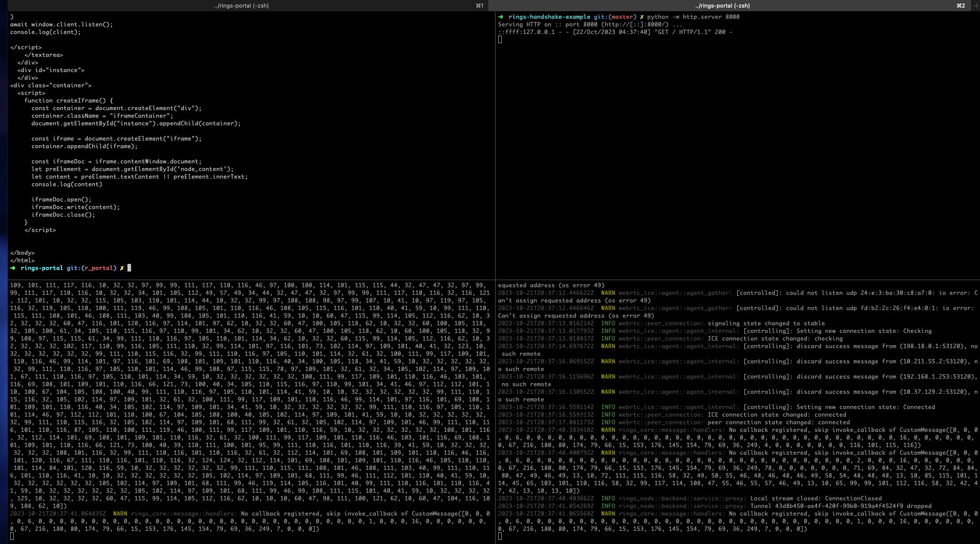Click 'const iframeDoc = iframe.contentWindow.document;' line
This screenshot has width=980, height=544.
pyautogui.click(x=116, y=161)
